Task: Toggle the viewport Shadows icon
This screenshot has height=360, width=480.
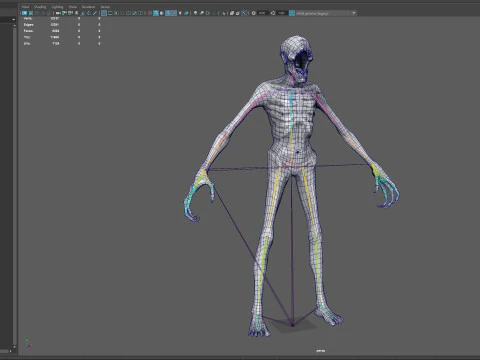Action: click(x=187, y=13)
